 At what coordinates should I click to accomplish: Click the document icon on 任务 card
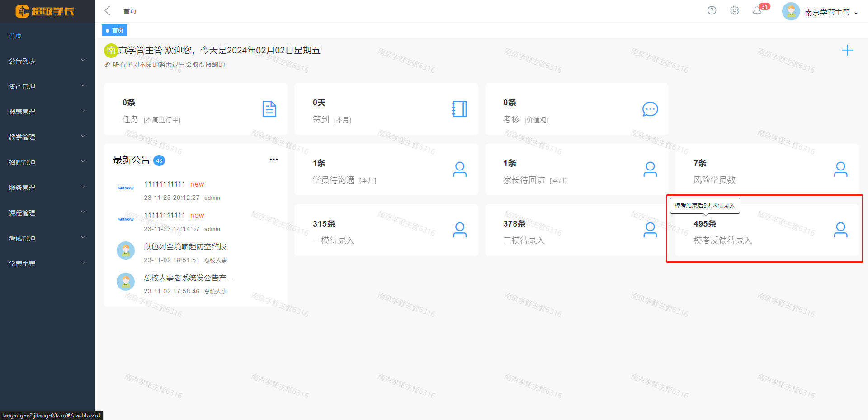tap(269, 109)
